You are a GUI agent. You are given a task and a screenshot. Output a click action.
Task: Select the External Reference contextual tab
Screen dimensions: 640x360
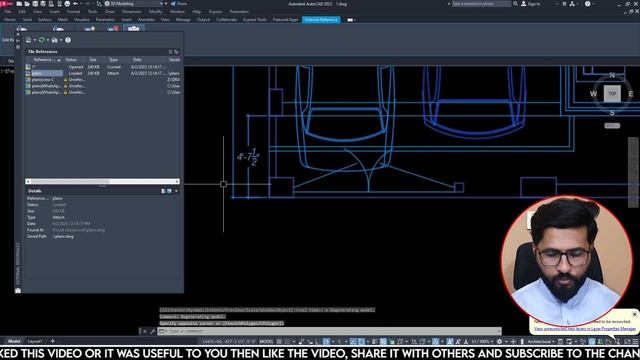click(321, 19)
